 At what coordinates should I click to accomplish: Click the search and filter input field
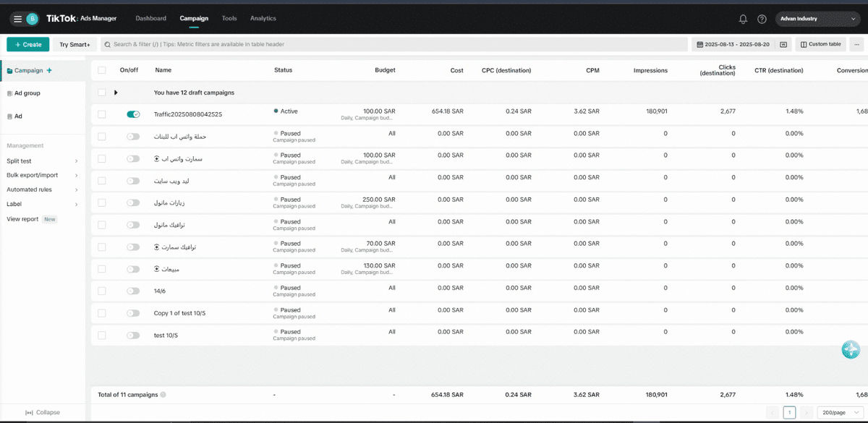394,45
